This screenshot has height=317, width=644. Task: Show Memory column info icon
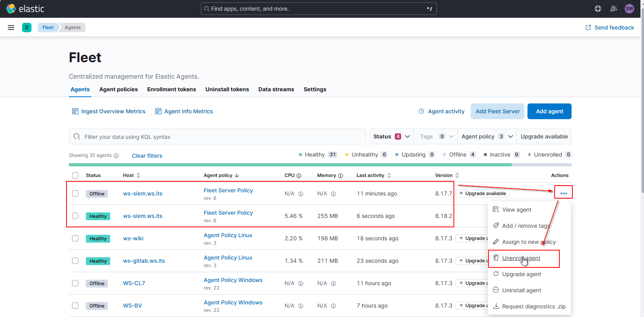coord(341,176)
